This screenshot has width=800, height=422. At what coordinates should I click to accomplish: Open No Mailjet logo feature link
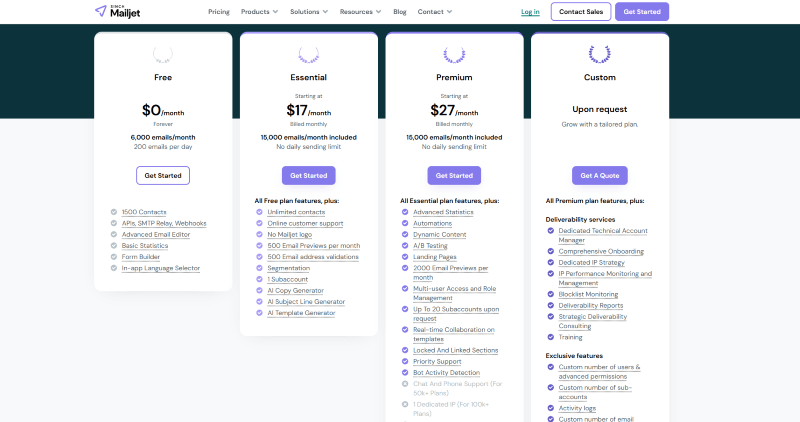coord(289,235)
